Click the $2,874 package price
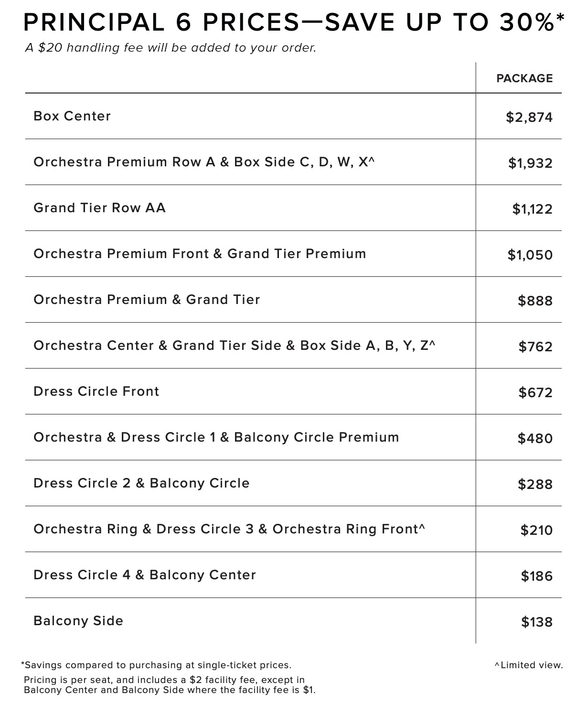Image resolution: width=588 pixels, height=705 pixels. (x=529, y=117)
